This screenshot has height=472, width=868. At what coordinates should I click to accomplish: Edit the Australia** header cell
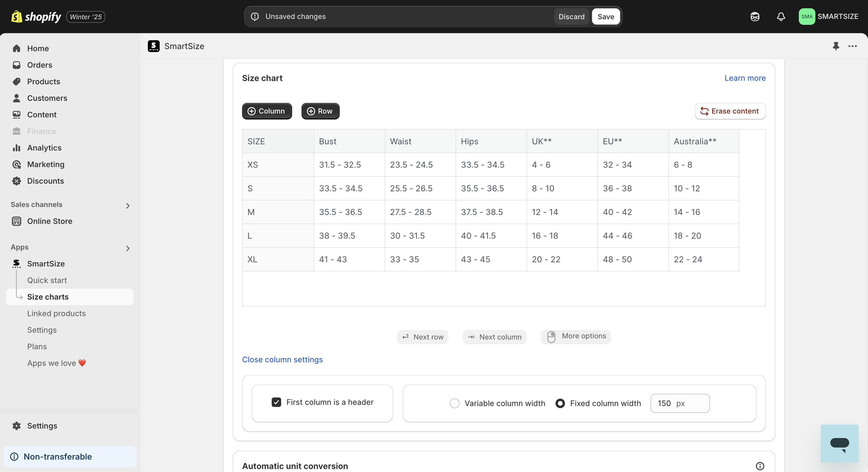click(x=704, y=141)
